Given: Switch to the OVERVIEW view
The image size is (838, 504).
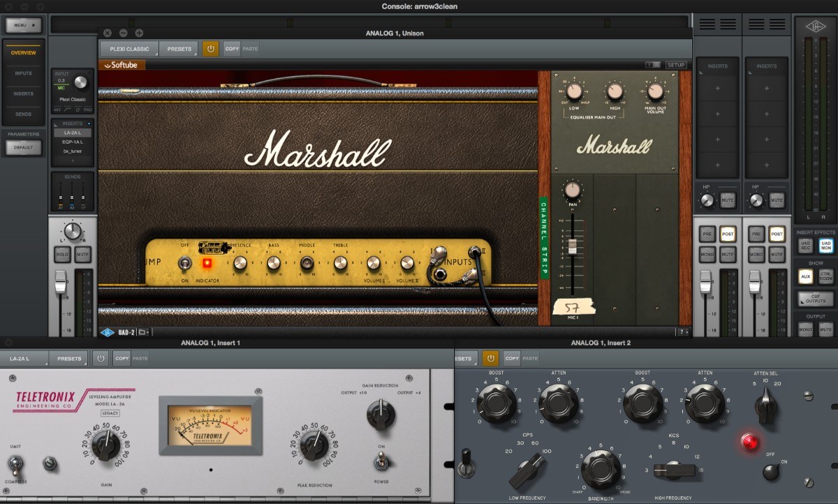Looking at the screenshot, I should (23, 53).
